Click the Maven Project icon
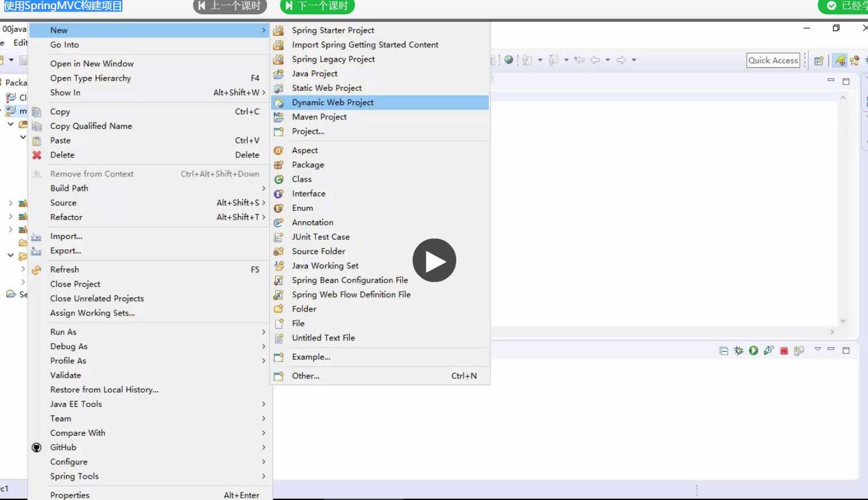Viewport: 868px width, 500px height. coord(279,117)
